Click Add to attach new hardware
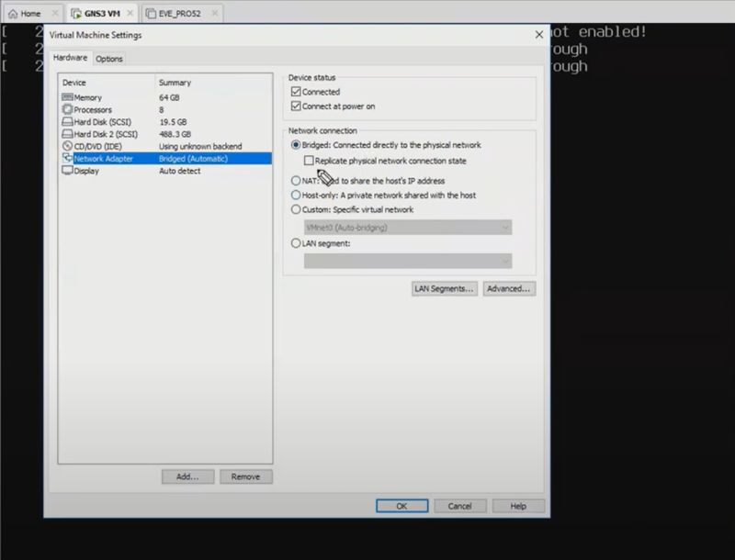735x560 pixels. click(187, 476)
